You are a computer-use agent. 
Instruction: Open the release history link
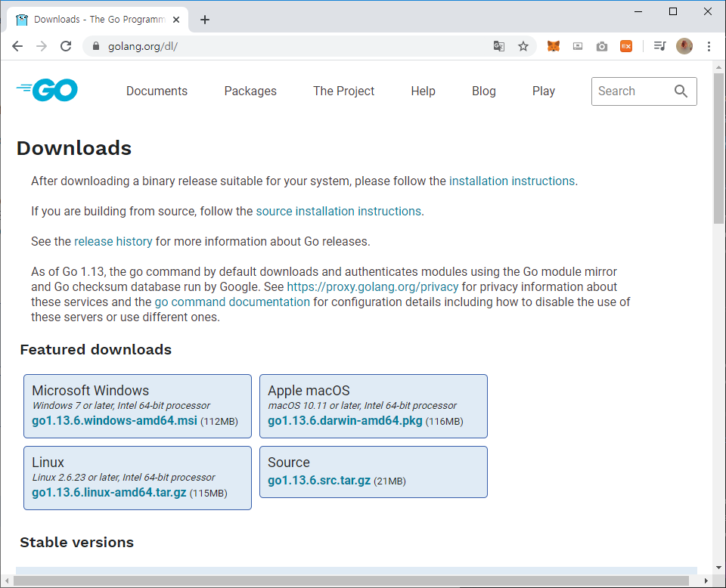(x=113, y=242)
